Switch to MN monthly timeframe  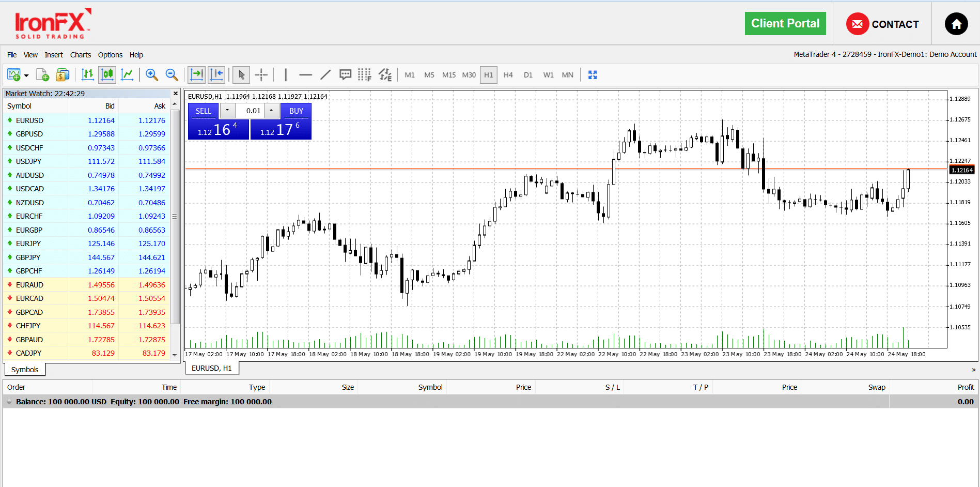(x=568, y=75)
